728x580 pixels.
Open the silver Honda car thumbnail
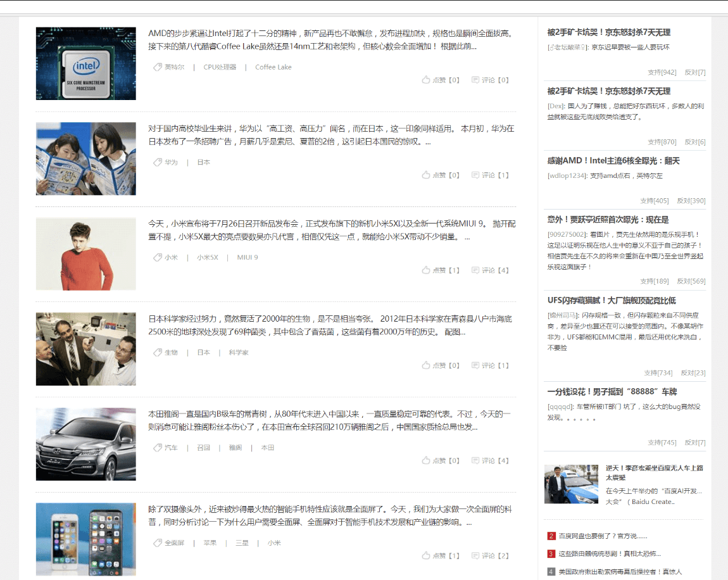pos(86,444)
